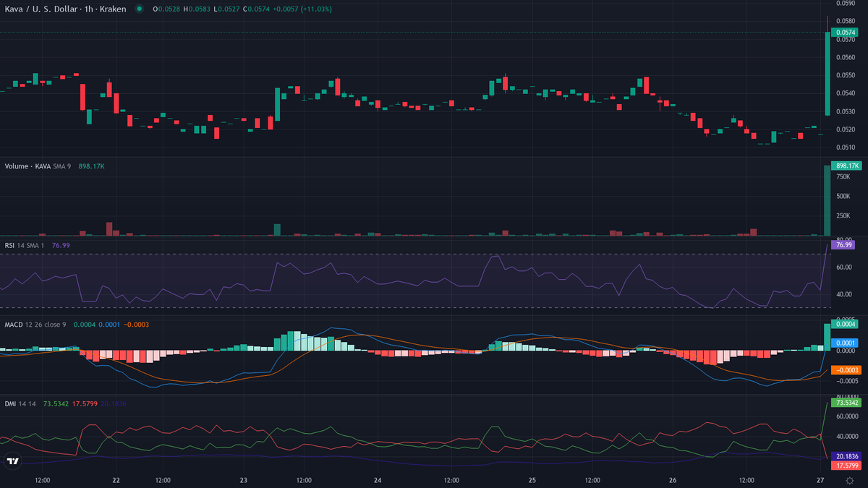
Task: Open chart settings gear icon
Action: pyautogui.click(x=850, y=480)
